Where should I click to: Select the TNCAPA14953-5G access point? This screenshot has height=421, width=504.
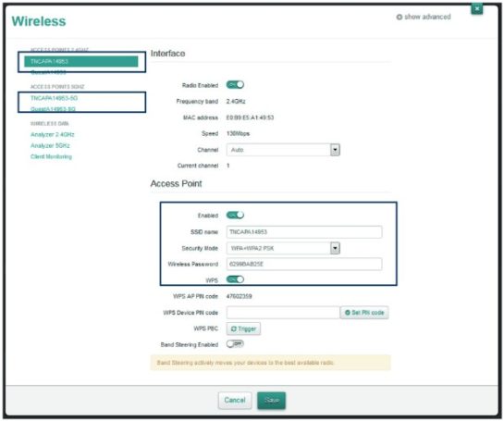point(54,98)
